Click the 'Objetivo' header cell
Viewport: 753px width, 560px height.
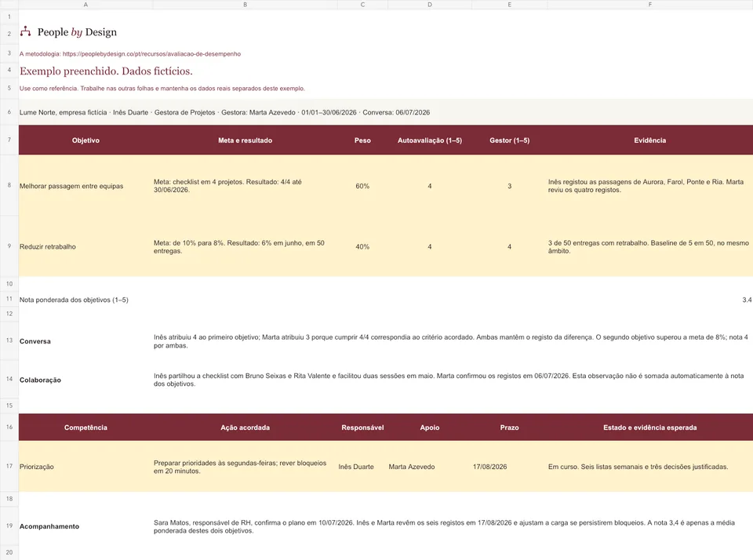coord(85,140)
